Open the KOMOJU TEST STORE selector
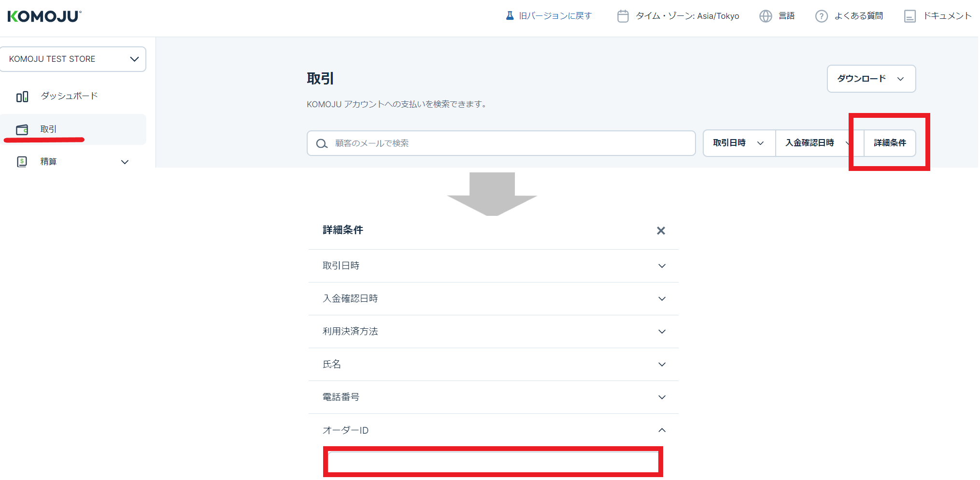Image resolution: width=980 pixels, height=480 pixels. click(73, 59)
